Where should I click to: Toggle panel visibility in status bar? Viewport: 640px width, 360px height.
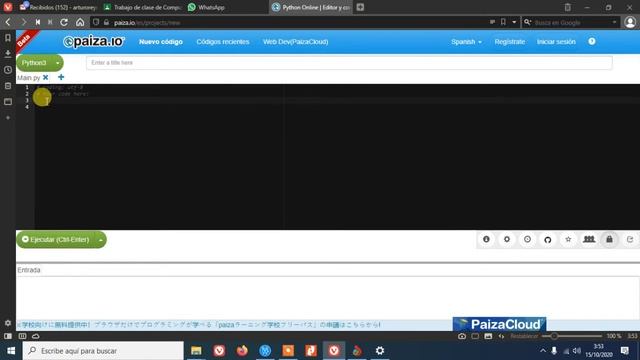click(8, 336)
